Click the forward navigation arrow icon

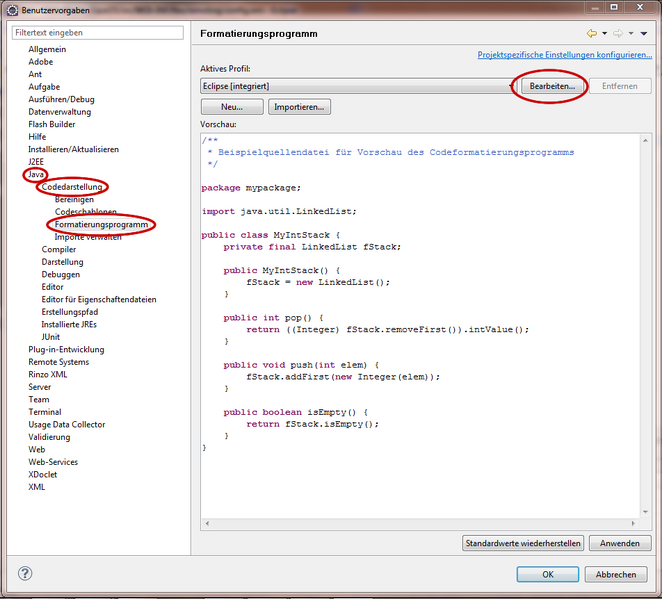coord(618,33)
